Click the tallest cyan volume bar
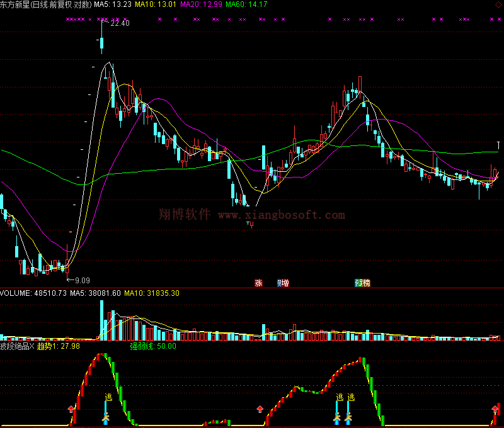Viewport: 504px width, 428px height. (101, 320)
